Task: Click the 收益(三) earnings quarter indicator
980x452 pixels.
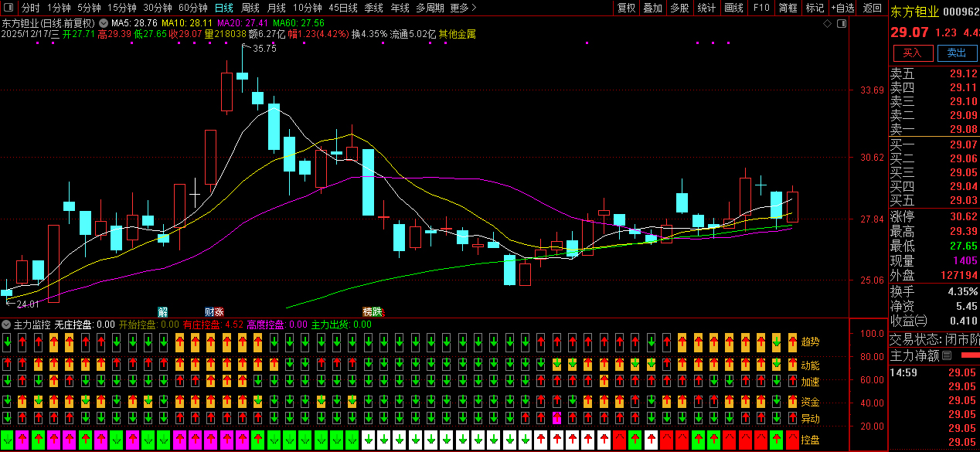Action: coord(908,321)
